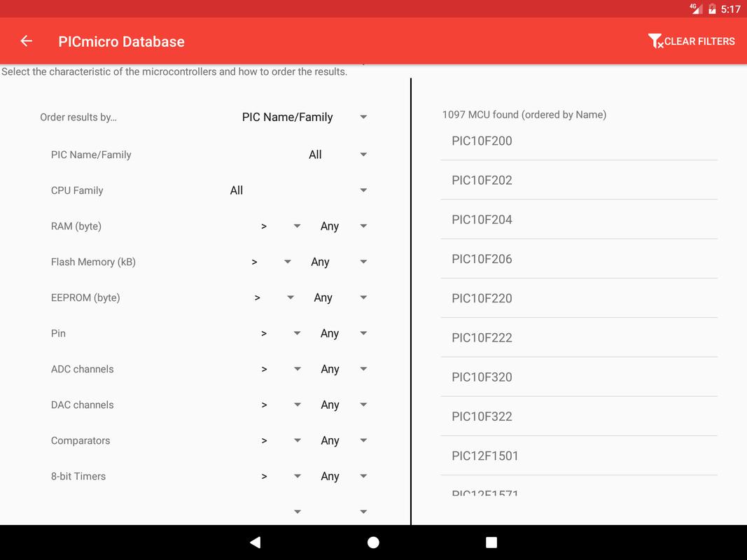747x560 pixels.
Task: Open EEPROM (byte) operator dropdown
Action: pyautogui.click(x=274, y=297)
